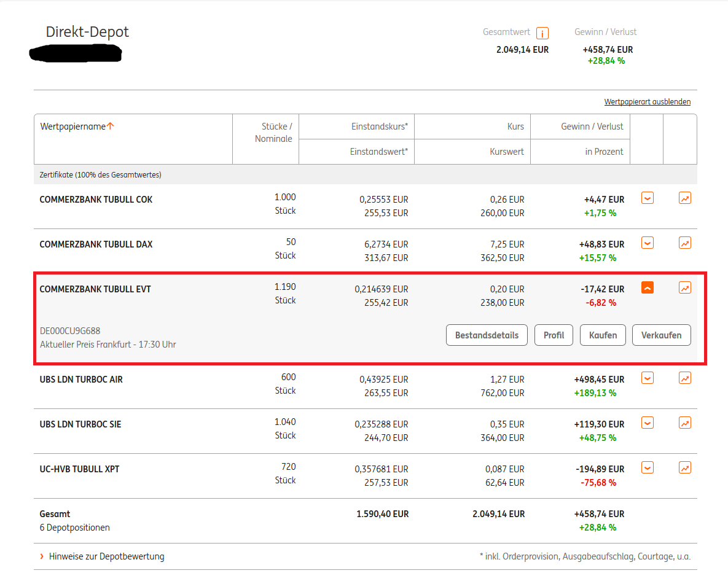Open chart icon for COMMERZBANK TUBULL DAX
Screen dimensions: 728x573
[684, 243]
